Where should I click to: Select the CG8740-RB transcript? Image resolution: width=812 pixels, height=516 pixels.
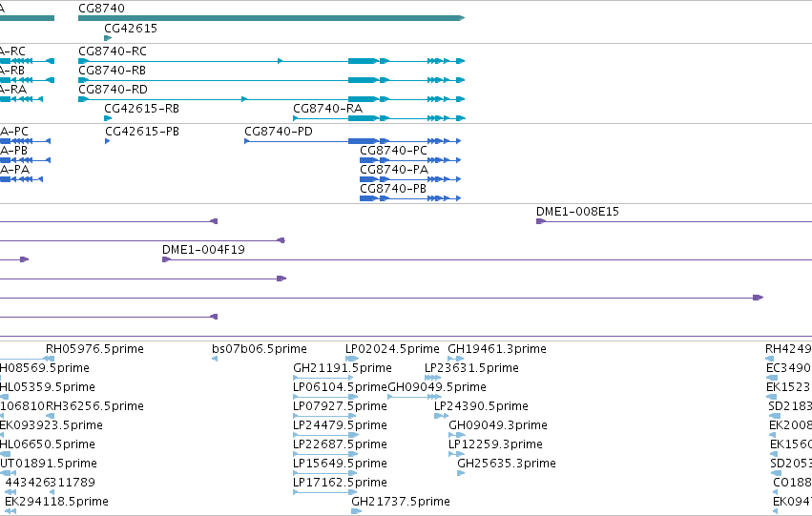(x=271, y=80)
